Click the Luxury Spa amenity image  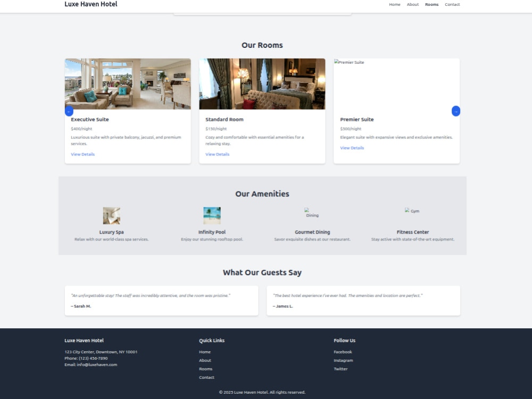click(112, 216)
